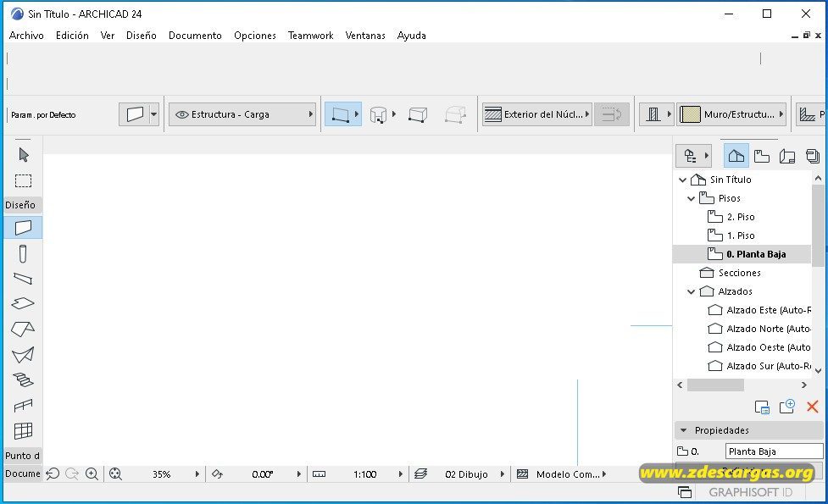Image resolution: width=828 pixels, height=504 pixels.
Task: Open the Estructura - Carga layer dropdown
Action: pos(242,114)
